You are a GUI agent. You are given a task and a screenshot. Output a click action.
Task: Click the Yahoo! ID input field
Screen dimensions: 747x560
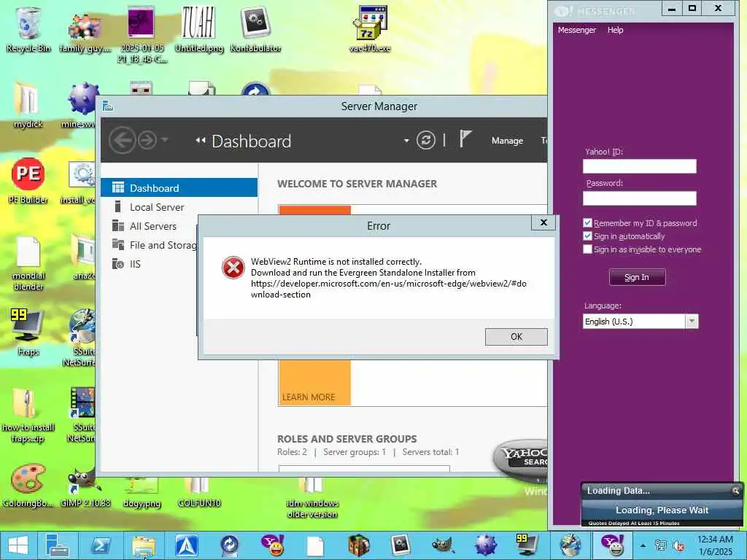pos(639,166)
